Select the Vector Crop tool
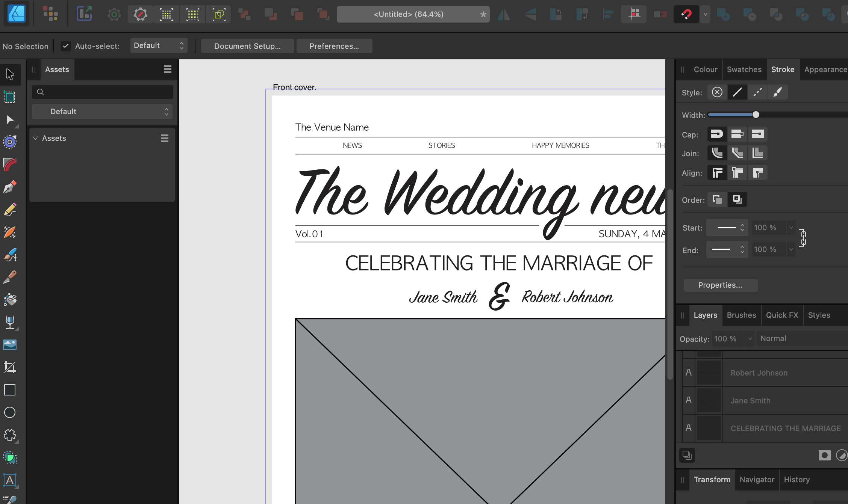 click(10, 367)
